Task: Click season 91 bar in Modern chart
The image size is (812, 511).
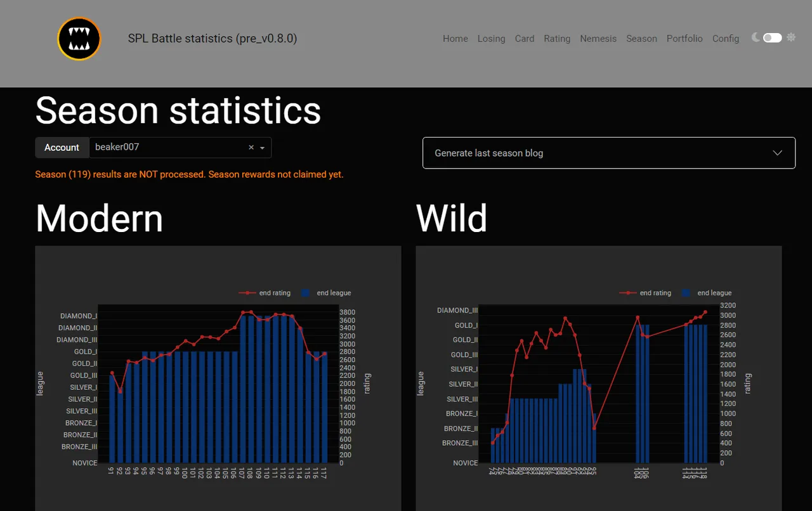Action: (112, 419)
